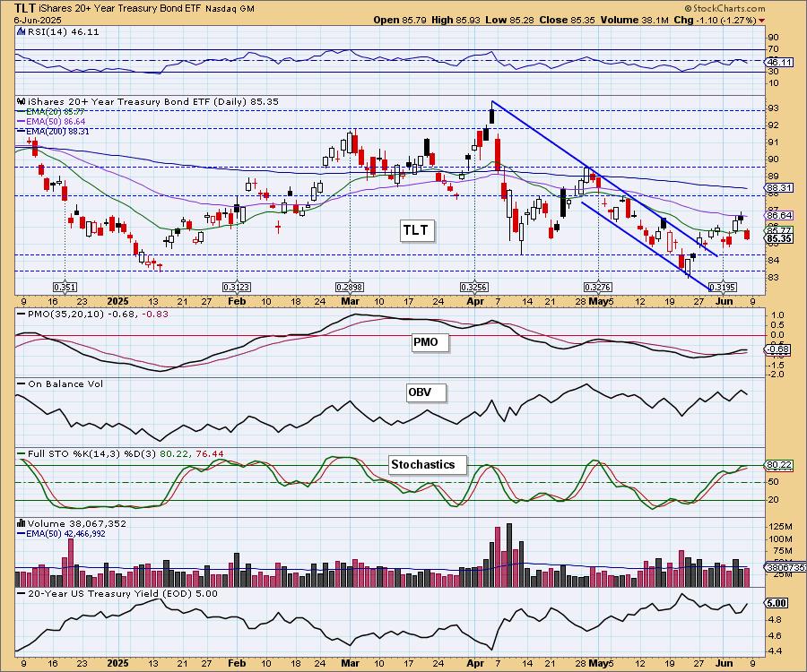Select the On Balance Vol legend
Image resolution: width=807 pixels, height=672 pixels.
point(60,384)
